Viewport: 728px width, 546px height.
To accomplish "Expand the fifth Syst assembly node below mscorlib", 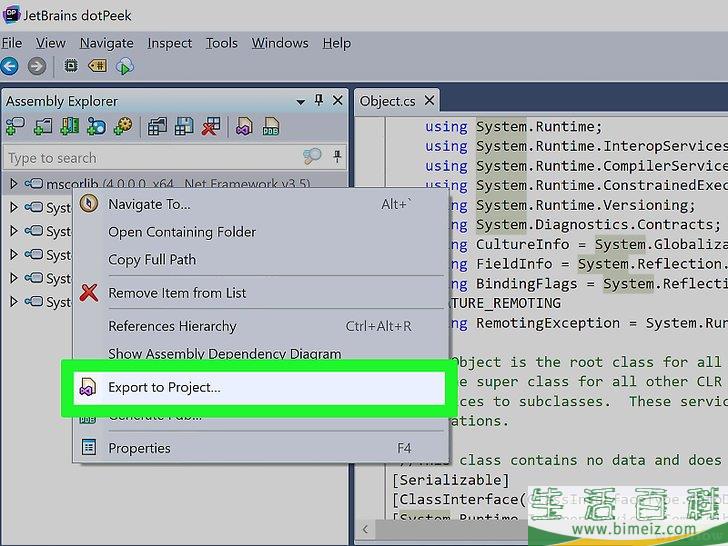I will (13, 302).
